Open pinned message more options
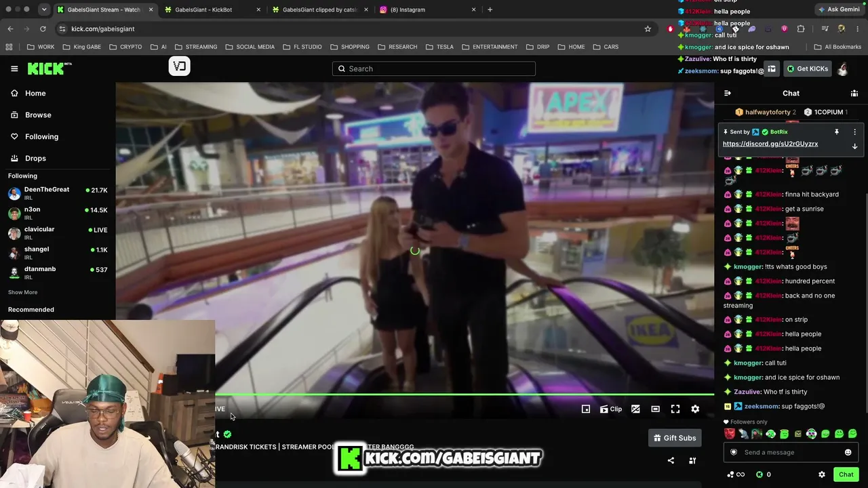Image resolution: width=868 pixels, height=488 pixels. coord(854,132)
